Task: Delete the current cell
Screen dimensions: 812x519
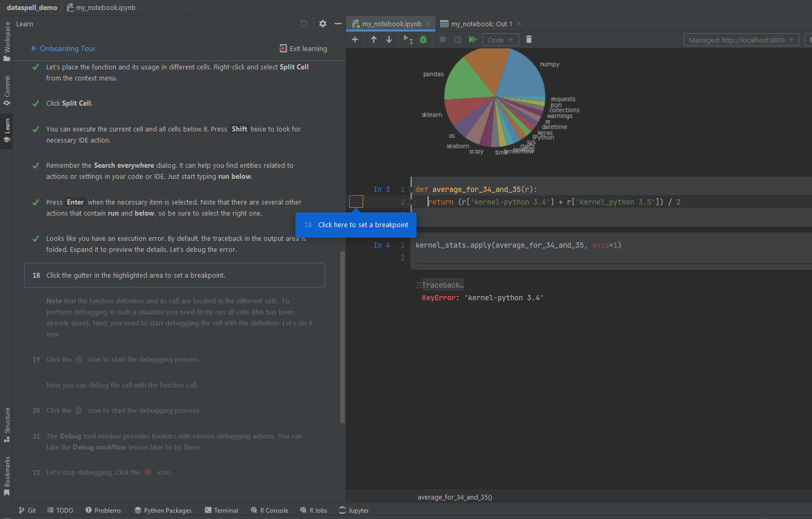Action: [x=529, y=39]
